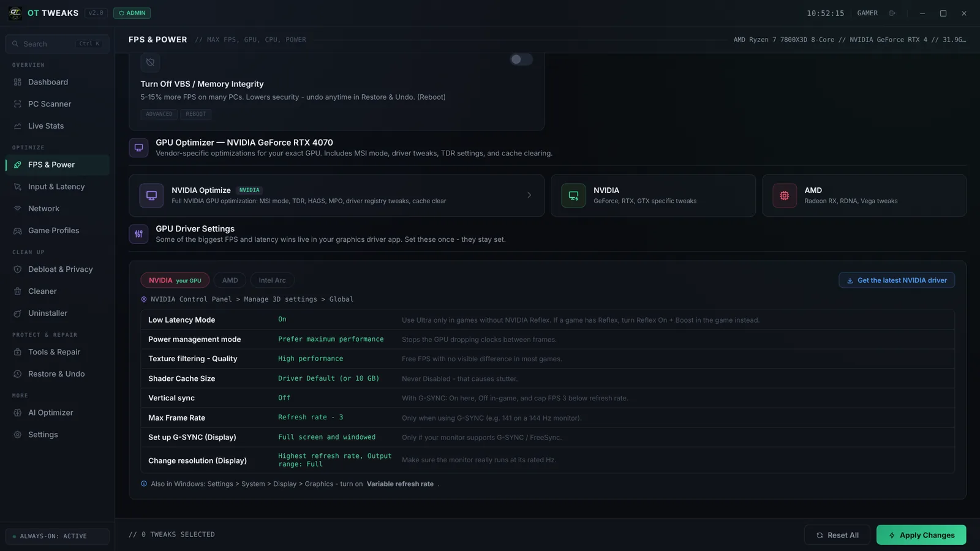This screenshot has height=551, width=980.
Task: Click the Debloat & Privacy shield icon
Action: click(18, 269)
